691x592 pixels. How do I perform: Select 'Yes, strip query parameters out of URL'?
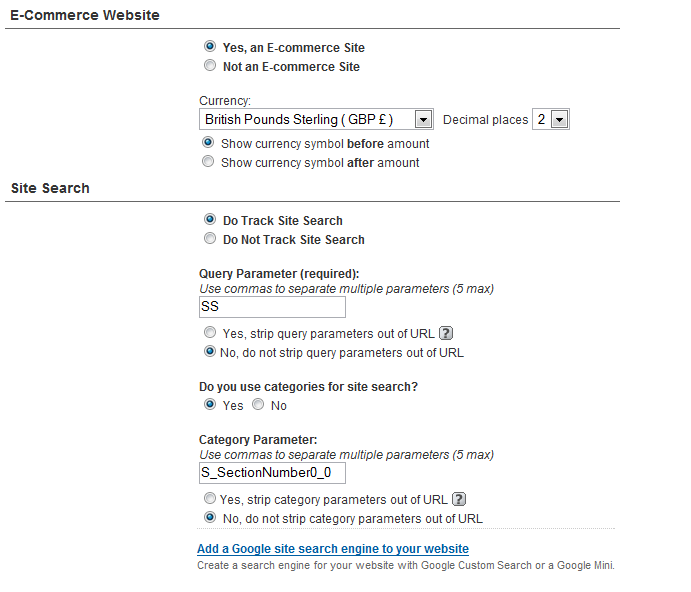click(210, 333)
